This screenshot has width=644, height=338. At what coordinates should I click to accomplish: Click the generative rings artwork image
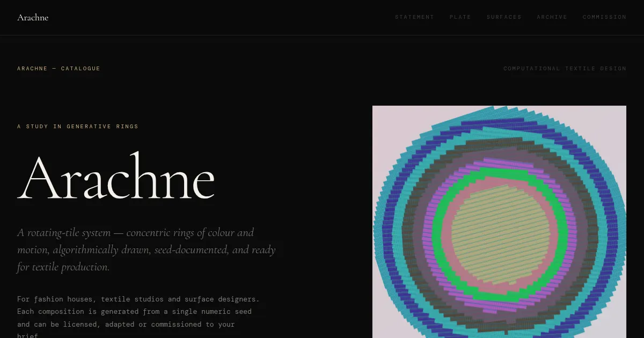[x=499, y=222]
